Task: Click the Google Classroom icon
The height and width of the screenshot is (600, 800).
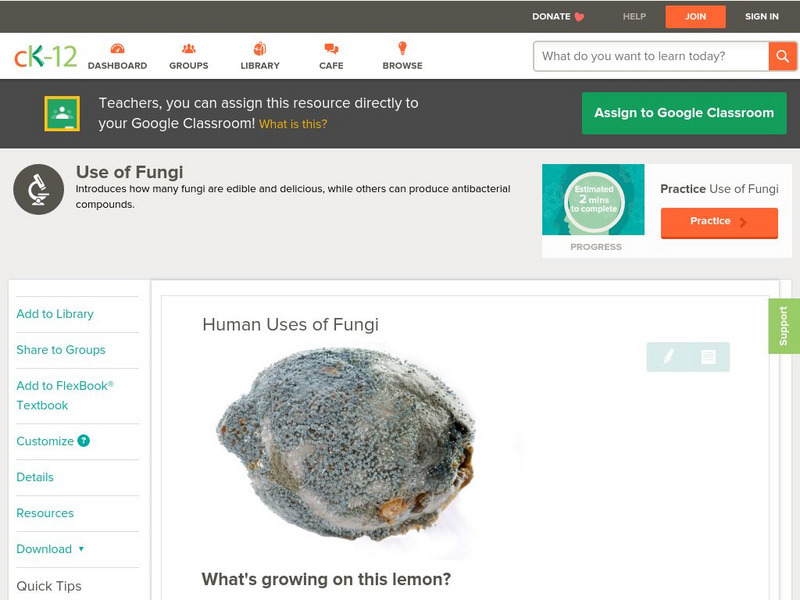Action: point(62,113)
